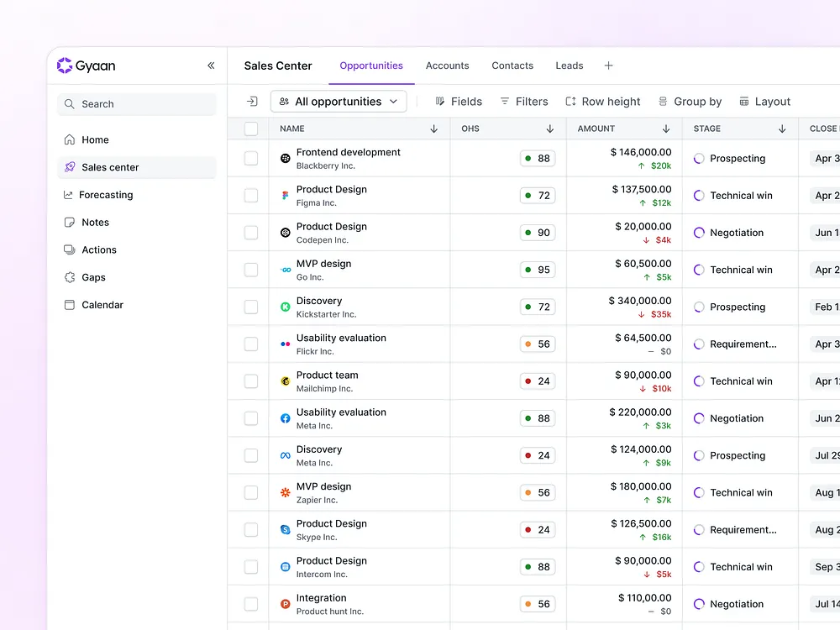Click the Group by button
Image resolution: width=840 pixels, height=630 pixels.
pos(690,102)
